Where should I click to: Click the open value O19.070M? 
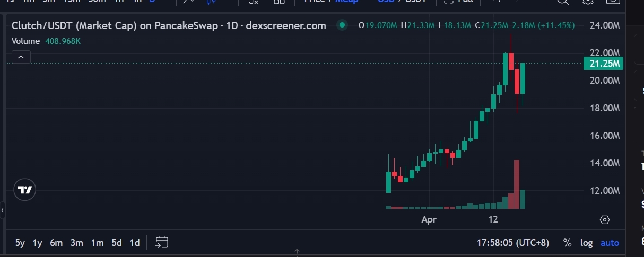coord(377,25)
